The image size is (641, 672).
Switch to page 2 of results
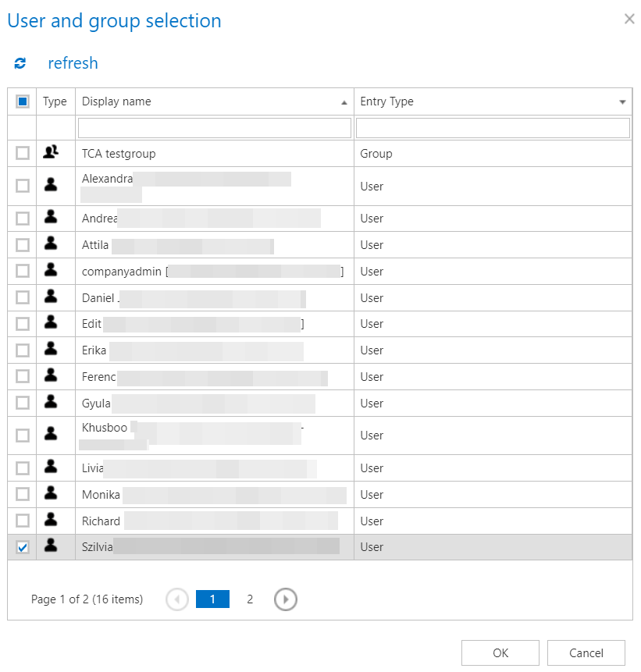click(250, 599)
